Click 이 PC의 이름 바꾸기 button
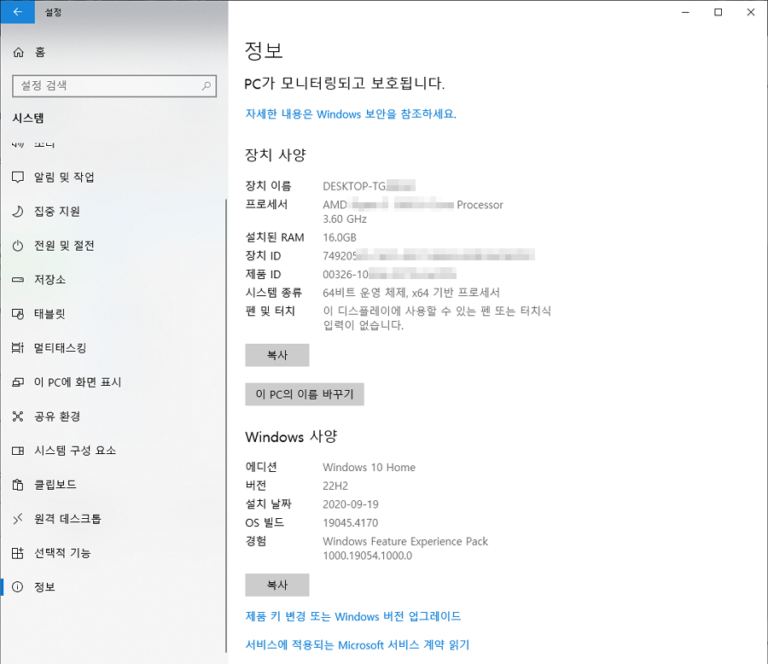Viewport: 768px width, 664px height. point(304,394)
